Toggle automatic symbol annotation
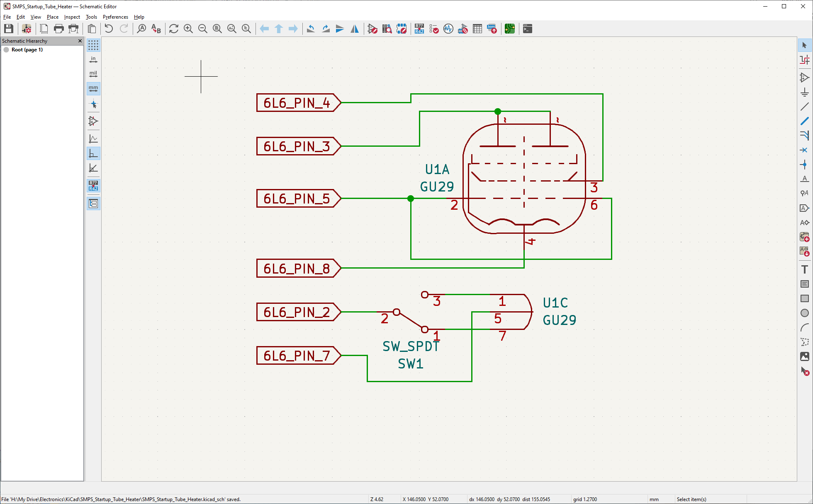This screenshot has height=504, width=813. [93, 186]
